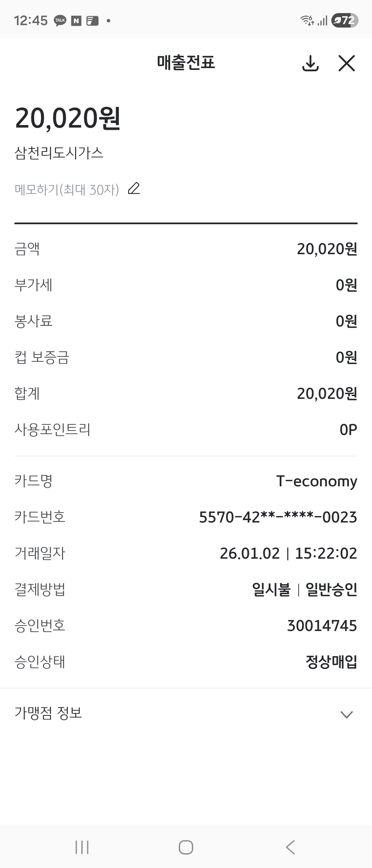Image resolution: width=372 pixels, height=868 pixels.
Task: Tap the approval number 30014745
Action: tap(322, 626)
